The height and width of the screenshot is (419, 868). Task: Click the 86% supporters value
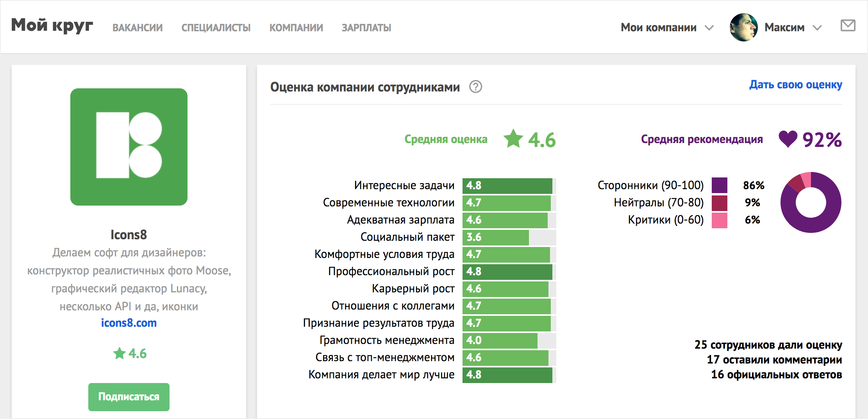754,185
